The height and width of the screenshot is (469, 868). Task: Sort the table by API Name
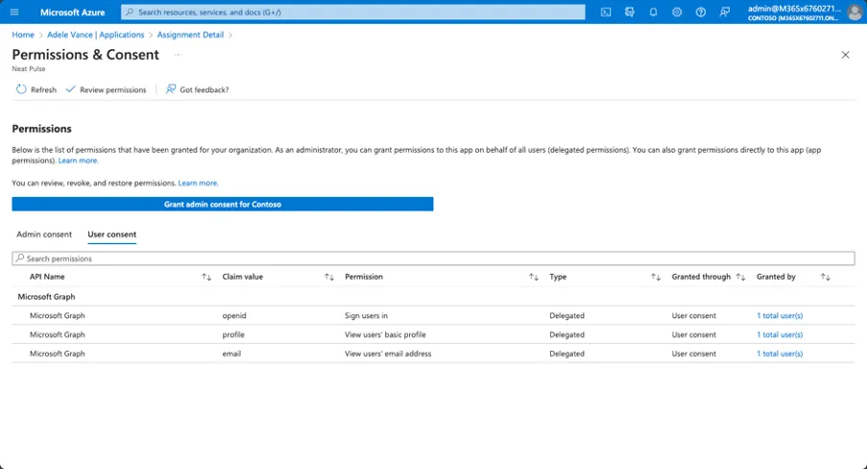coord(206,277)
